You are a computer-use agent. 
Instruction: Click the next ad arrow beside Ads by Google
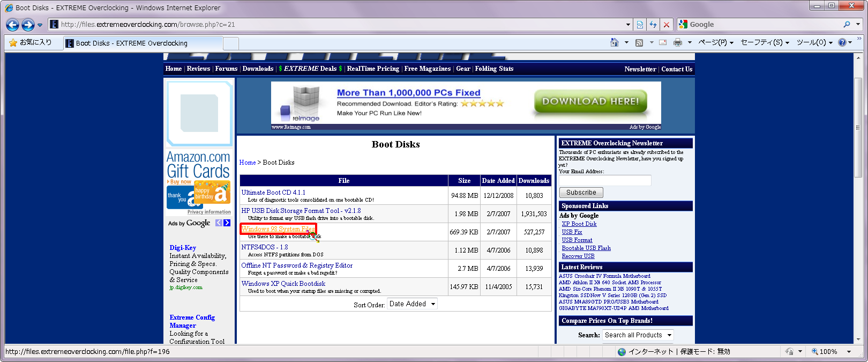pos(227,223)
